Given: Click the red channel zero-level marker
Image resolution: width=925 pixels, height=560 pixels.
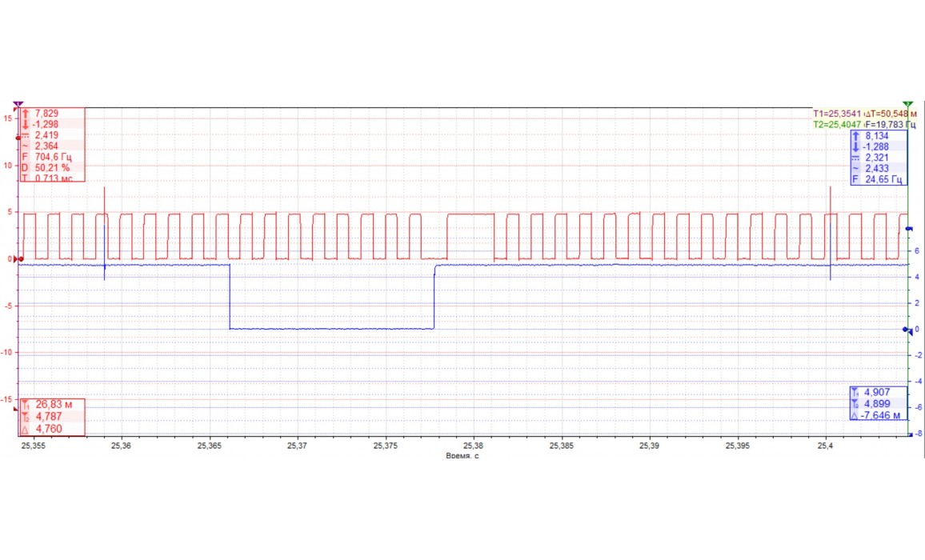Looking at the screenshot, I should (x=18, y=259).
